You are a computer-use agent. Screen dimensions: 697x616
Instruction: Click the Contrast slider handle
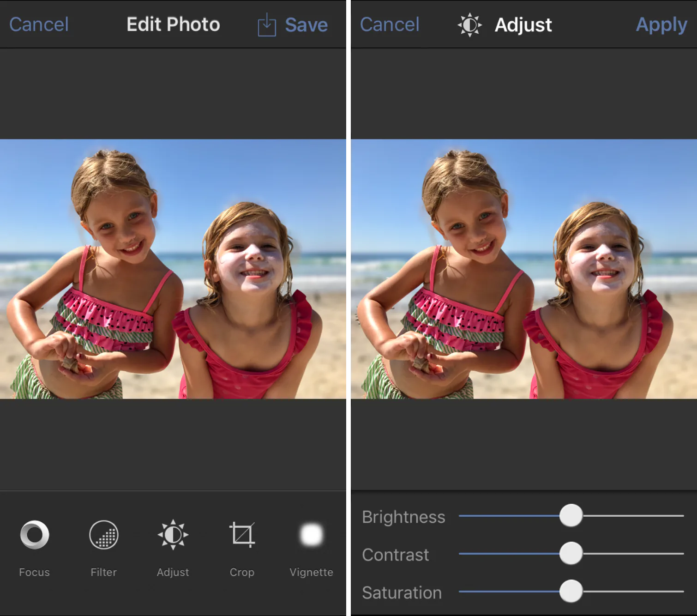coord(571,553)
